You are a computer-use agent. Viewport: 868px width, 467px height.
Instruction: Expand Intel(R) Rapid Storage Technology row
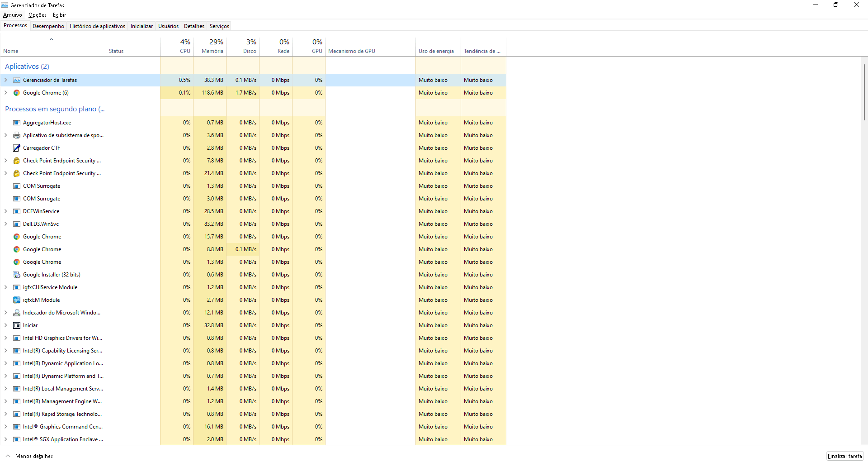pyautogui.click(x=5, y=414)
